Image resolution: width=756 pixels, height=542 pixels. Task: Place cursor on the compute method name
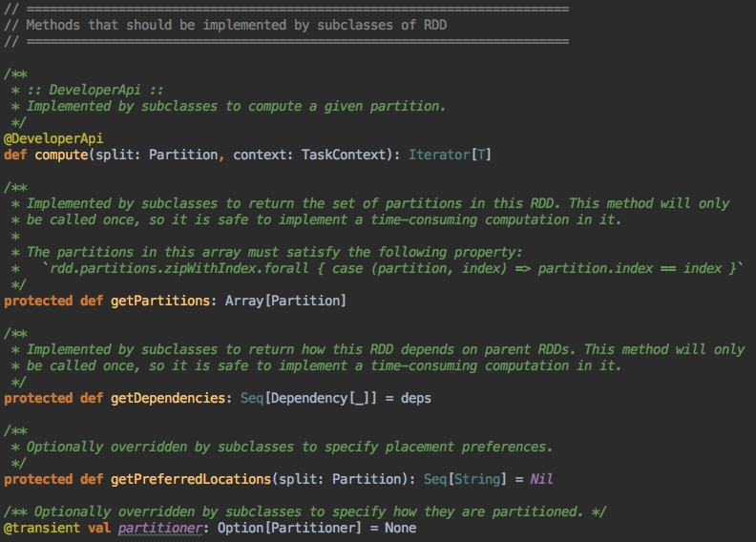(61, 155)
